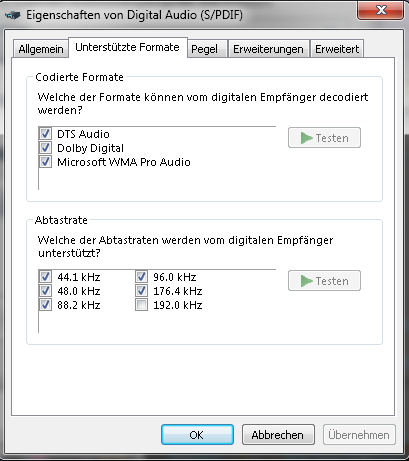
Task: Click the speaker icon in title bar
Action: click(13, 15)
